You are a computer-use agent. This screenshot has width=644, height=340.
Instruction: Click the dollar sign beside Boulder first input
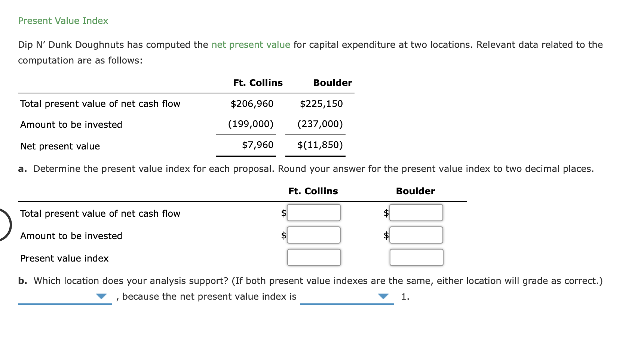(x=386, y=213)
